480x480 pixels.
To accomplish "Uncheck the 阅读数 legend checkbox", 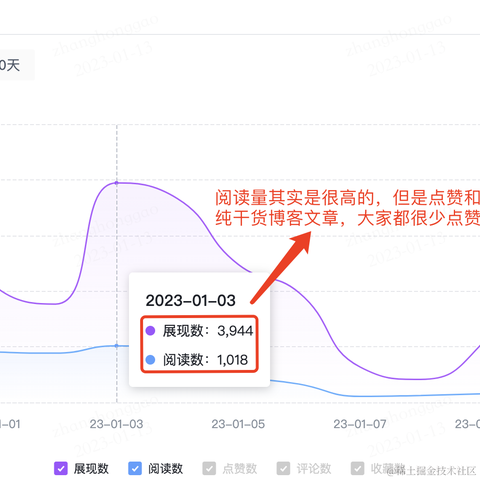I will (135, 468).
